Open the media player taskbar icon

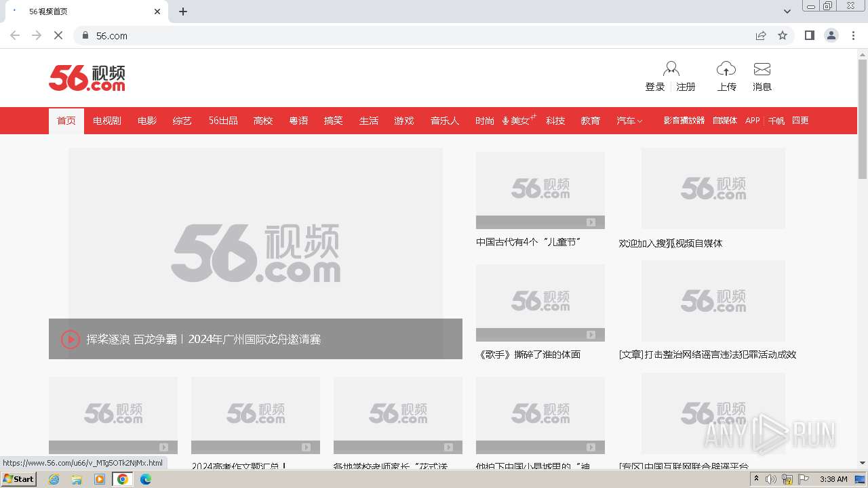tap(100, 479)
